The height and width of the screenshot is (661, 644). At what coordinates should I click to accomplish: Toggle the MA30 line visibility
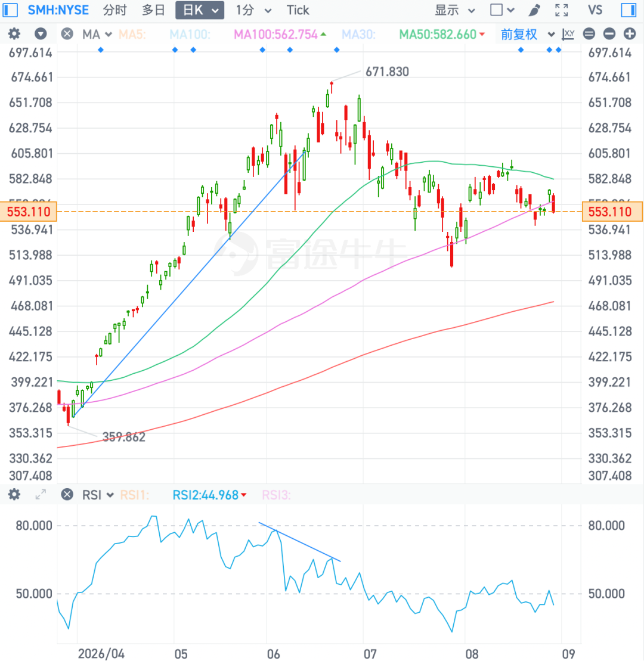coord(358,34)
